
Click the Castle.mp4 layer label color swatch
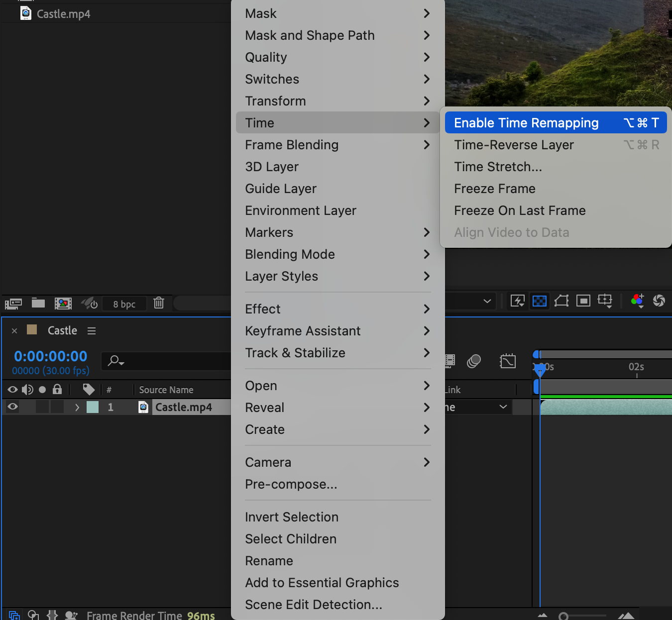(x=93, y=407)
